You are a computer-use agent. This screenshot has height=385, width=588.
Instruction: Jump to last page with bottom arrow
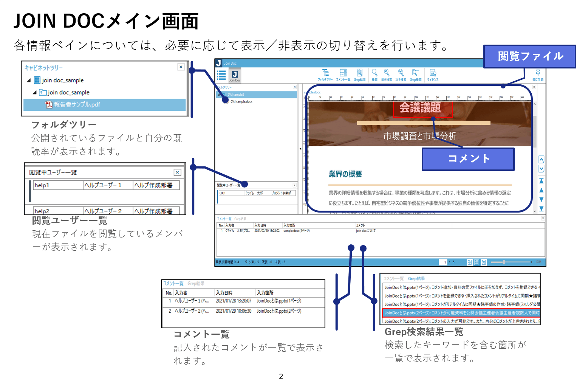541,209
